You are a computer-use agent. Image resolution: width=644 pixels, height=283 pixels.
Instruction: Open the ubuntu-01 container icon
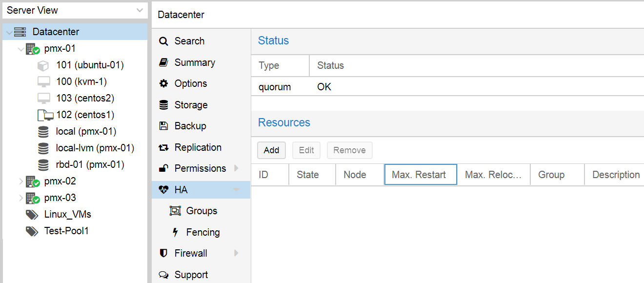coord(43,65)
